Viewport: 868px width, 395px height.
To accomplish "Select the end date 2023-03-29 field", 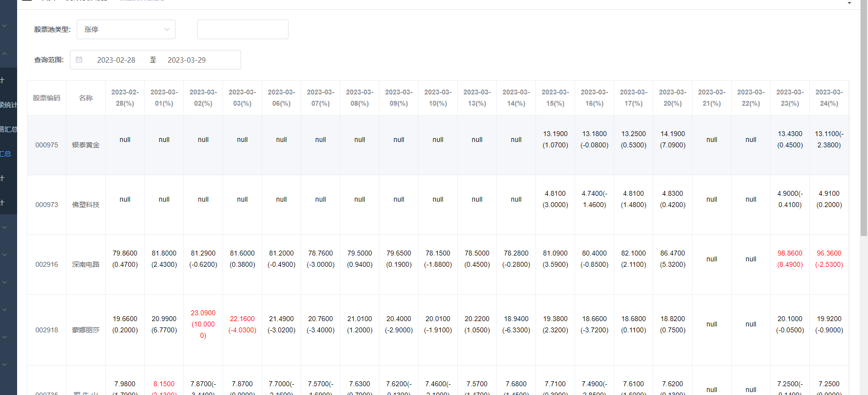I will point(187,60).
